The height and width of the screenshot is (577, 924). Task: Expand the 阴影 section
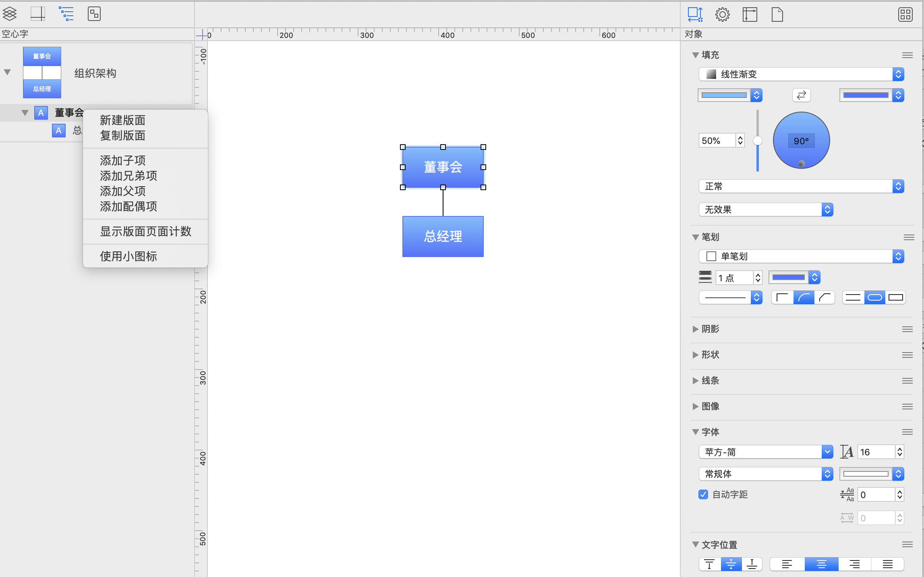point(696,329)
